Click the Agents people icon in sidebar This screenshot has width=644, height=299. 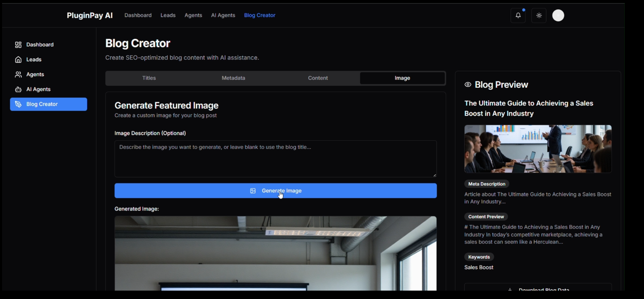(18, 74)
